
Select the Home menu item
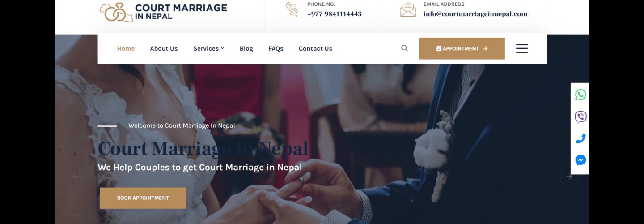tap(126, 48)
